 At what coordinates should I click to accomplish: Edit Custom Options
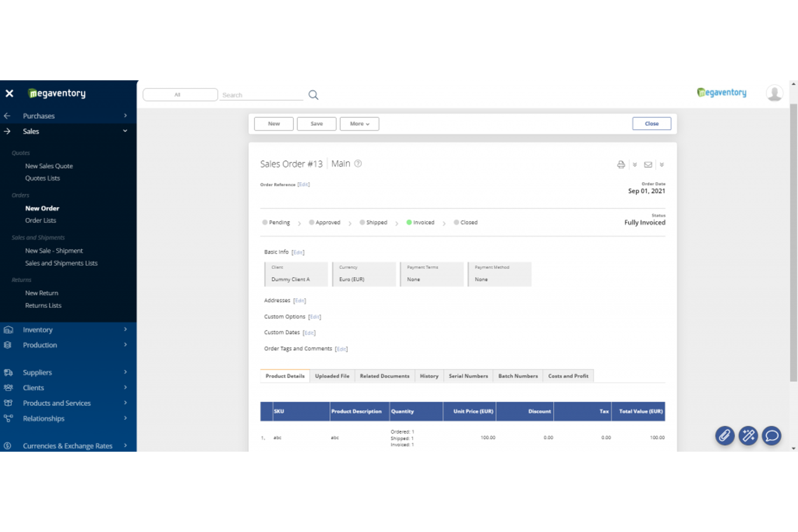pos(315,317)
